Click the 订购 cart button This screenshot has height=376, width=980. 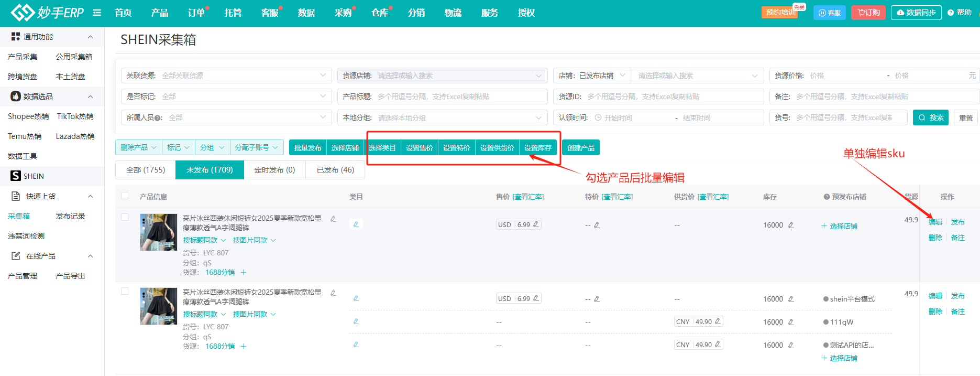(868, 13)
